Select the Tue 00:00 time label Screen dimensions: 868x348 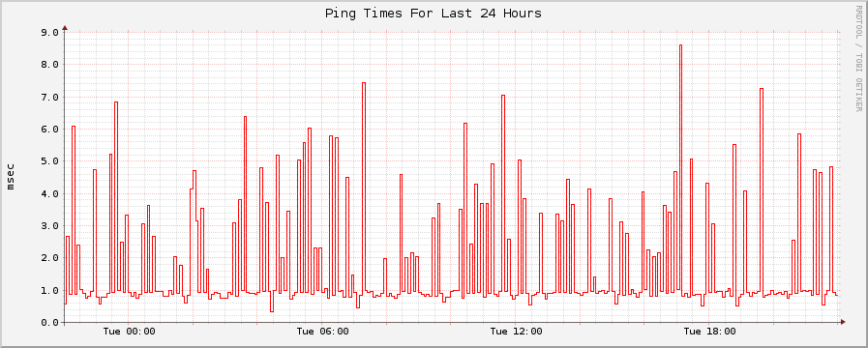129,332
